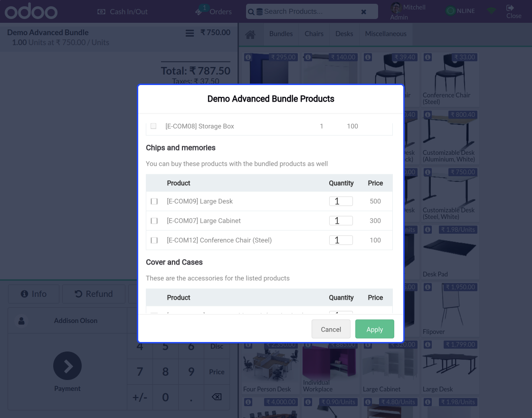The image size is (532, 418).
Task: Click numpad key 9
Action: click(191, 371)
